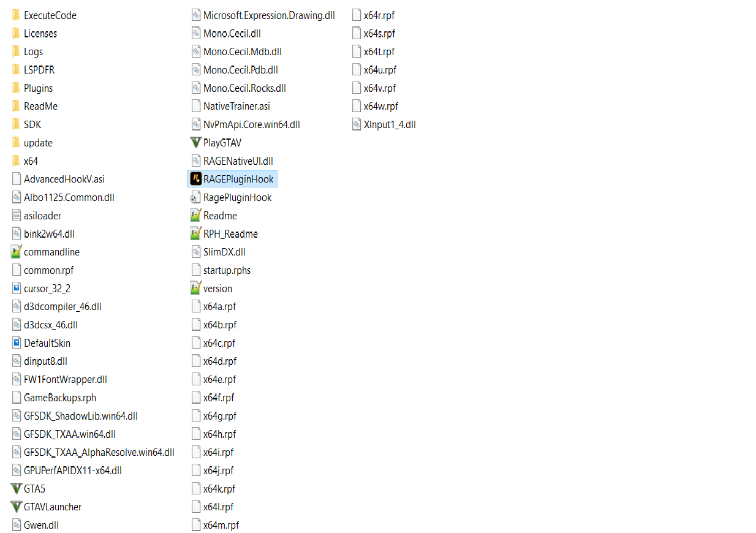Select Mono.Cecil.Mdb.dll file name
The width and height of the screenshot is (756, 533).
pyautogui.click(x=243, y=51)
